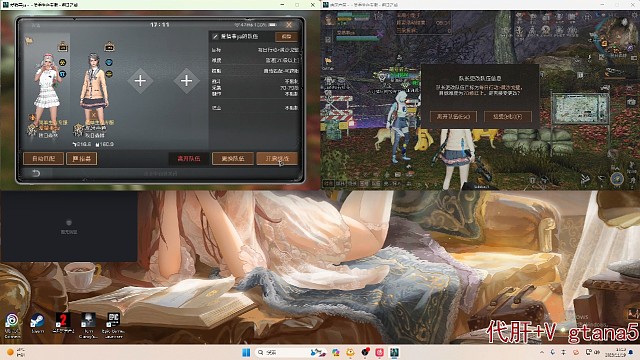Click blue round badge beside tan-jacket character
The width and height of the screenshot is (640, 360).
(109, 62)
